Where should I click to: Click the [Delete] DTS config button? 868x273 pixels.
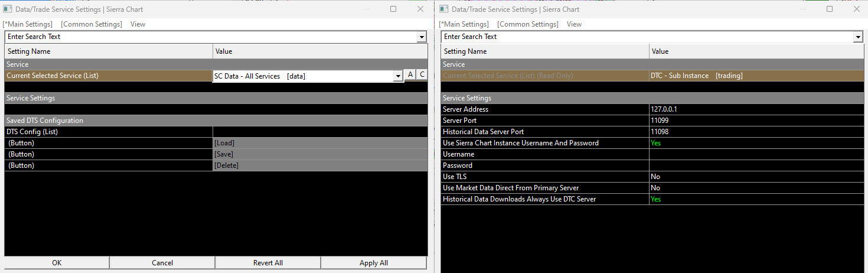320,165
